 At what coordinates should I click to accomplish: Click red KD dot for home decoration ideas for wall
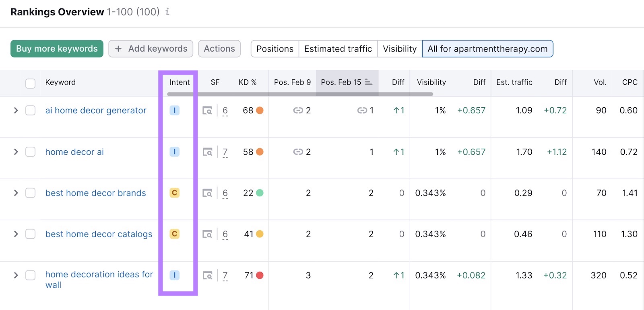pyautogui.click(x=260, y=275)
